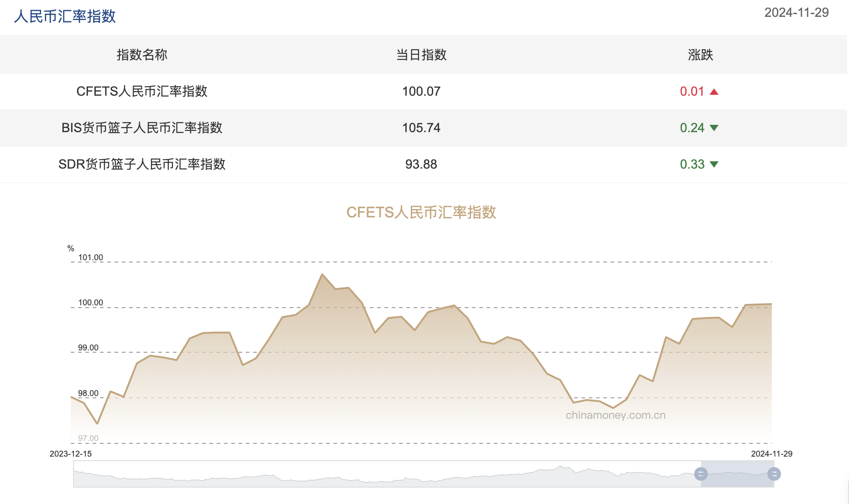Viewport: 849px width, 504px height.
Task: Click the chart end date 2024-11-29
Action: pyautogui.click(x=772, y=454)
